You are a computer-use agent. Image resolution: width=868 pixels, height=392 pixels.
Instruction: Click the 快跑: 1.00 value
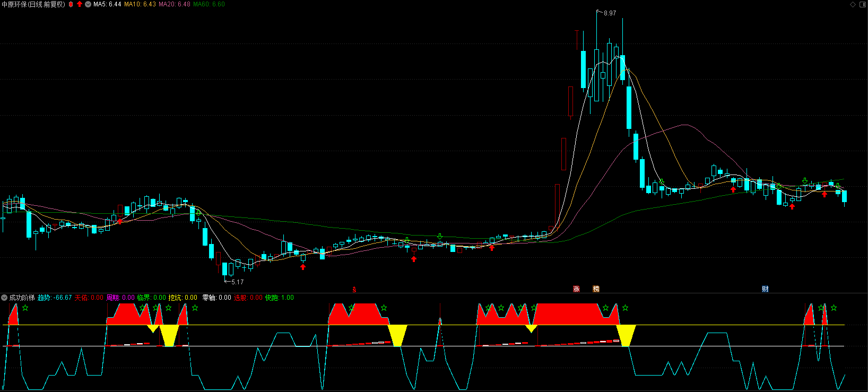click(280, 298)
